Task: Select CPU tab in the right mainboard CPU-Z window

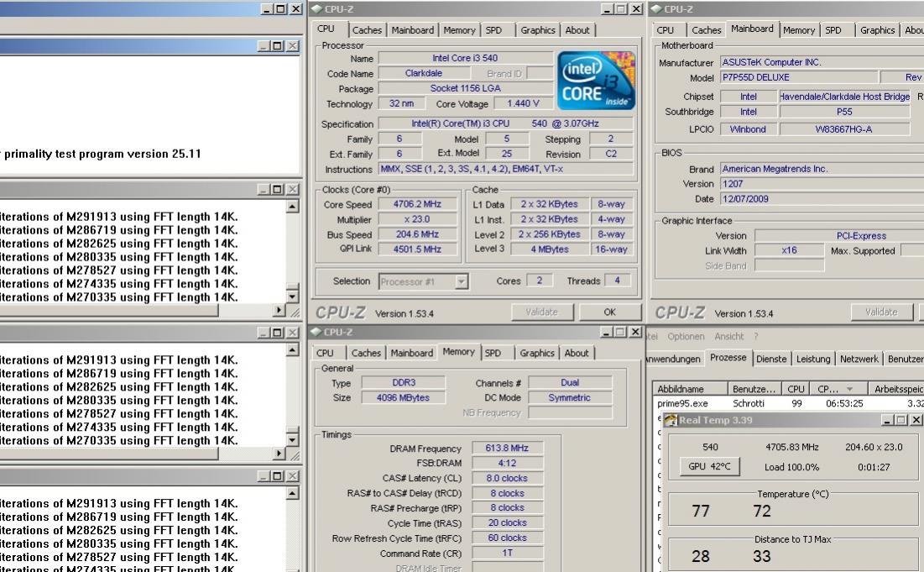Action: click(665, 30)
